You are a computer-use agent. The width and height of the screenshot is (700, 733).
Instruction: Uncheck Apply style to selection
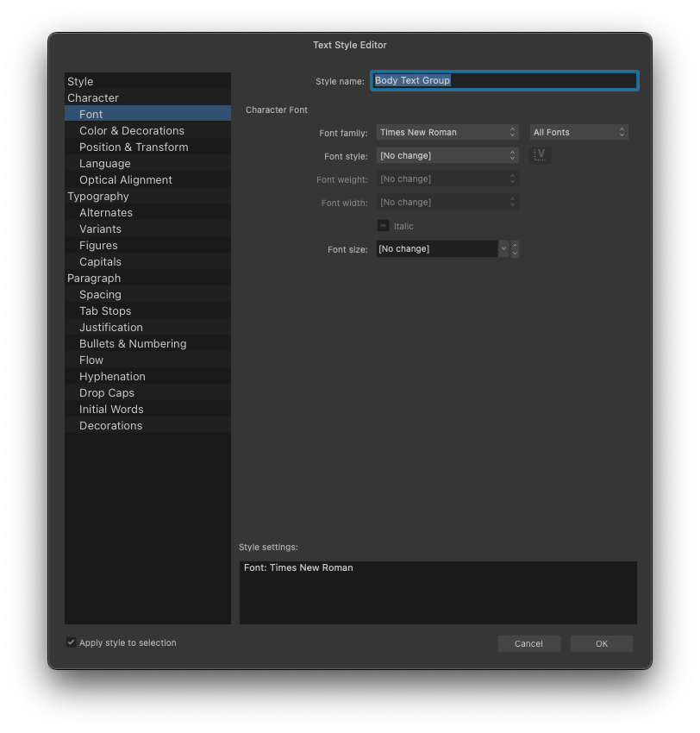[71, 642]
